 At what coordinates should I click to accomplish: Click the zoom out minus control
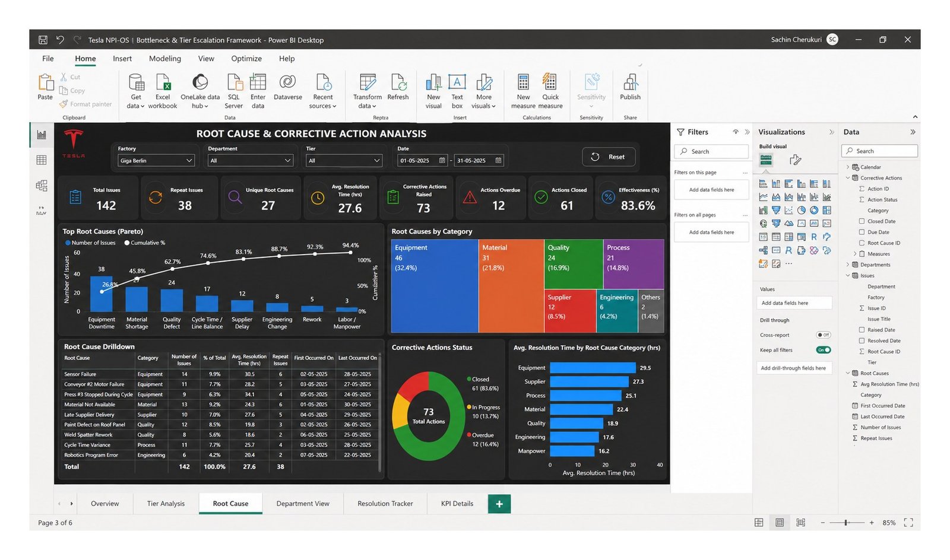(x=822, y=523)
